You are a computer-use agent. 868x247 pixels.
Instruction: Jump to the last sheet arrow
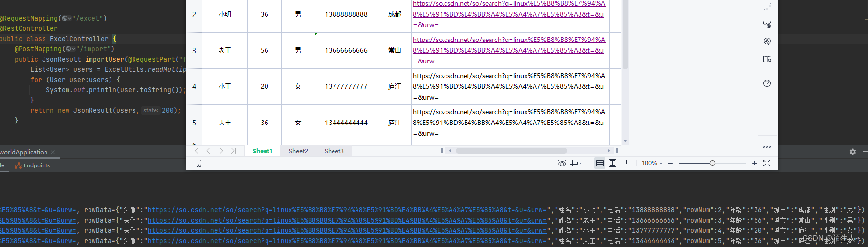tap(234, 151)
